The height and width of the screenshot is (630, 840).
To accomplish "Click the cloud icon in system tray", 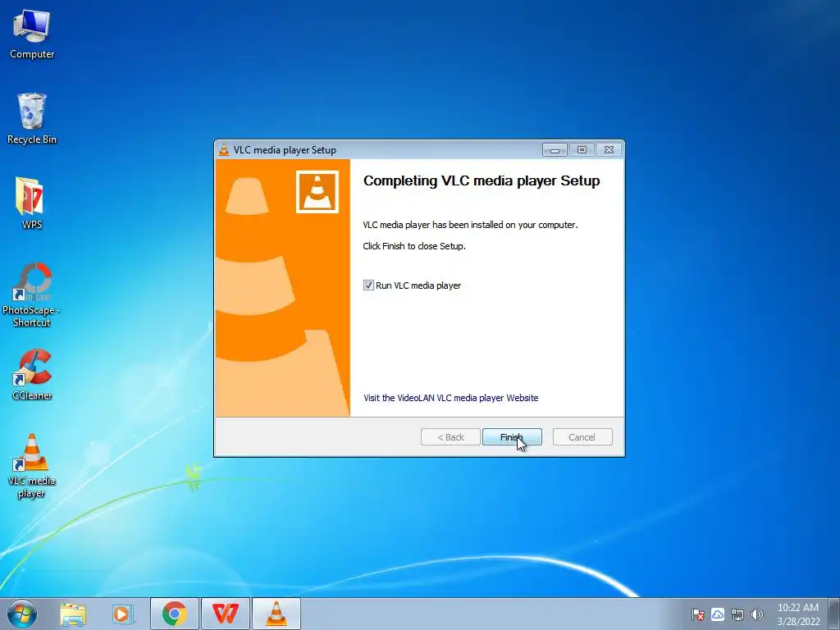I will (718, 614).
